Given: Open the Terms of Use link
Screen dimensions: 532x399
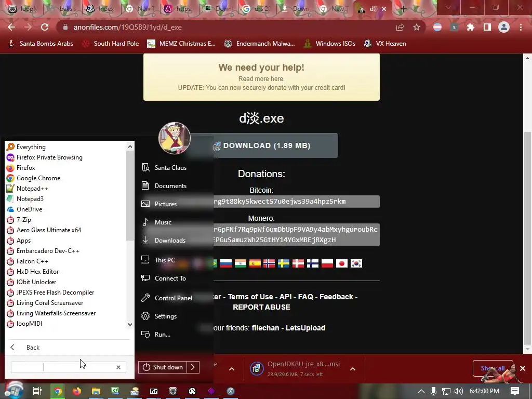Looking at the screenshot, I should pyautogui.click(x=250, y=297).
